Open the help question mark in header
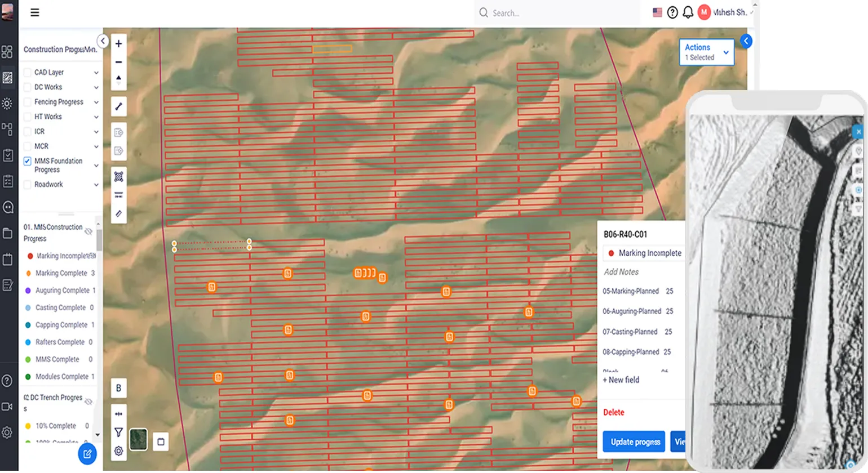The image size is (868, 473). [x=672, y=12]
